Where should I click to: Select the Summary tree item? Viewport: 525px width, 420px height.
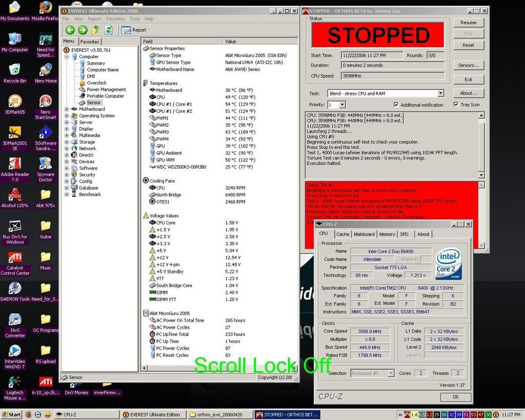[x=96, y=63]
